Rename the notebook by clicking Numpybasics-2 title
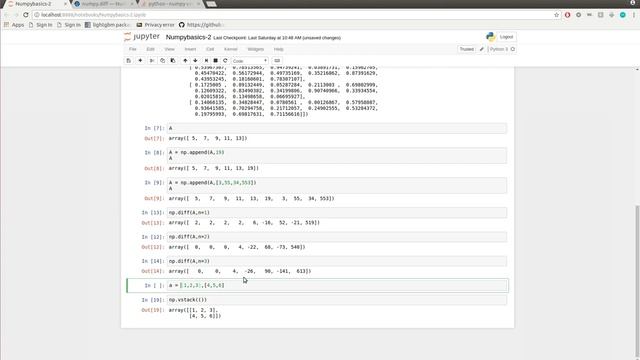640x360 pixels. click(188, 37)
